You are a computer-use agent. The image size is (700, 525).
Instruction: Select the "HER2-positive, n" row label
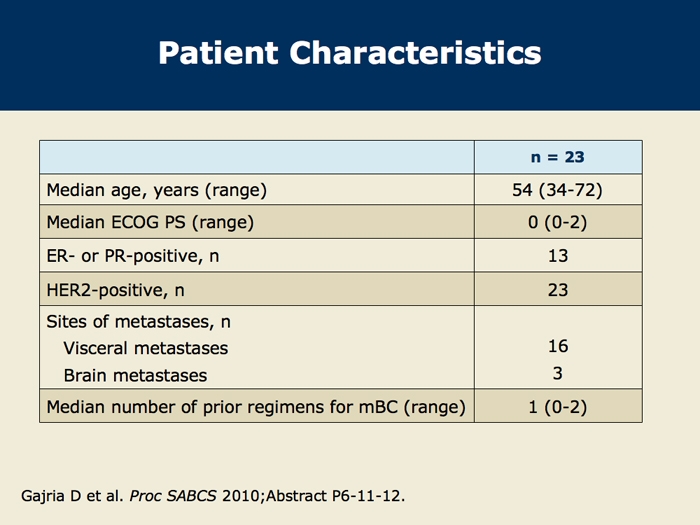(116, 290)
